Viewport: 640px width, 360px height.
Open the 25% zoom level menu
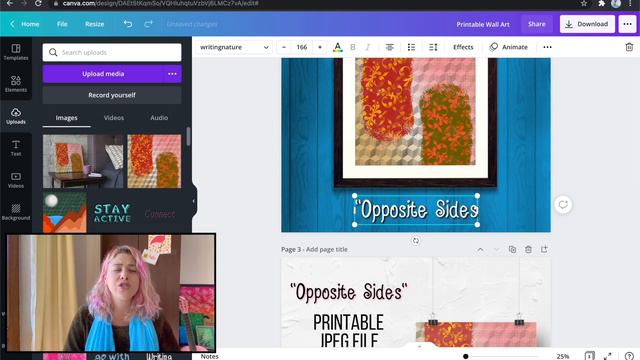point(563,356)
